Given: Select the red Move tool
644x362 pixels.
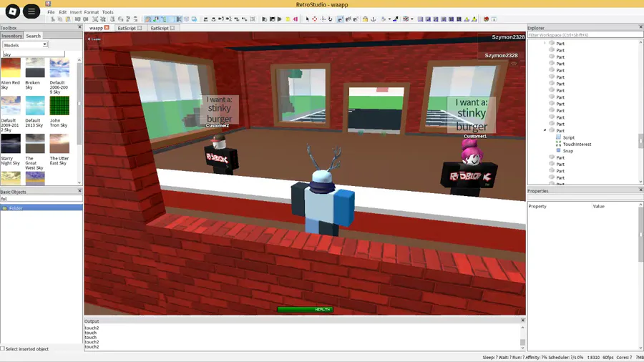Looking at the screenshot, I should (315, 19).
